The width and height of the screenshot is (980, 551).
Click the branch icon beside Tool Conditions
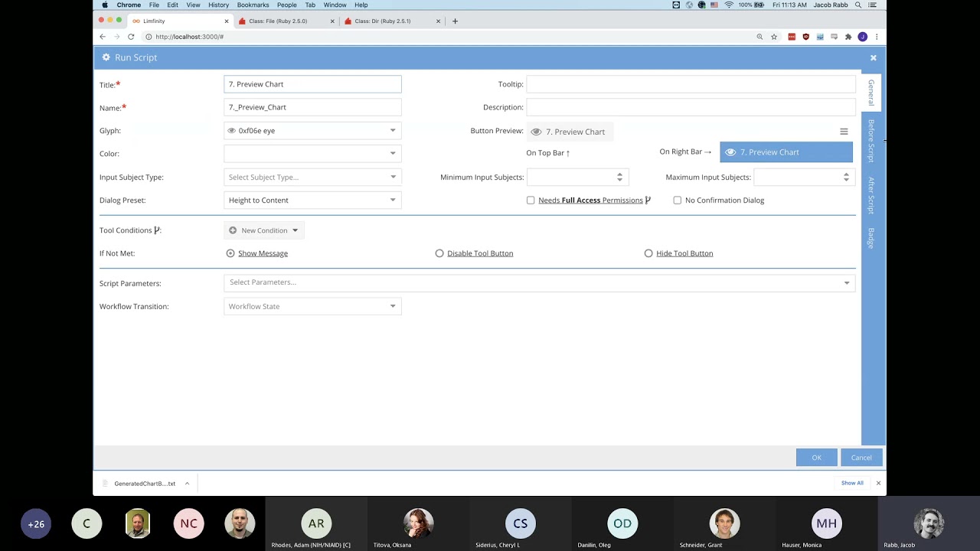(157, 230)
